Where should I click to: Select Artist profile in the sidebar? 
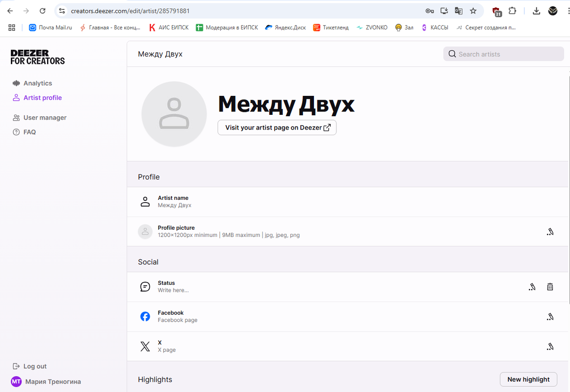37,98
